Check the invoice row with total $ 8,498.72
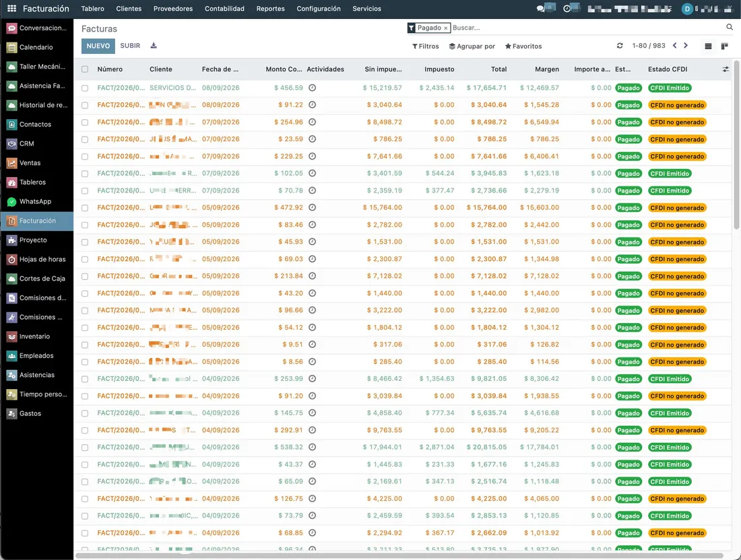Viewport: 741px width, 560px height. (85, 123)
